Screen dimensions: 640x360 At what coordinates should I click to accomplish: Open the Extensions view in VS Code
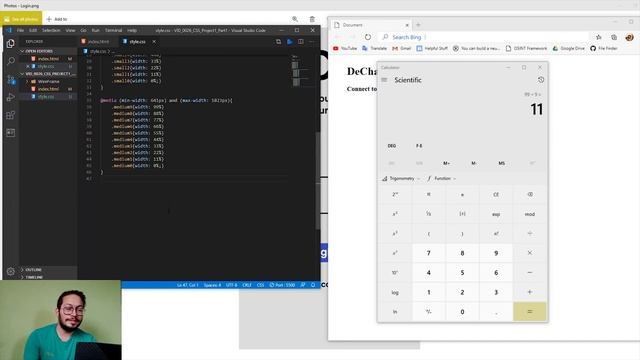11,115
